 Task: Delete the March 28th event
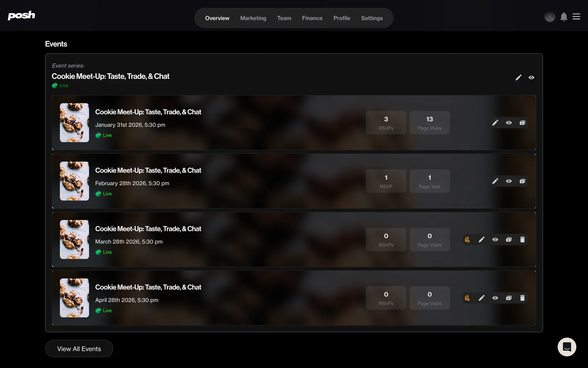click(x=522, y=240)
